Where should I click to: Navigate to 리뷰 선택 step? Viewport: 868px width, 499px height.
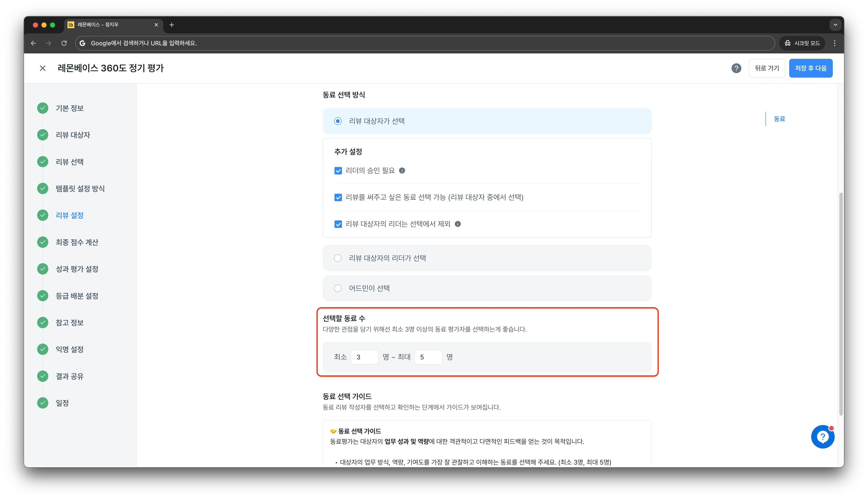[69, 162]
